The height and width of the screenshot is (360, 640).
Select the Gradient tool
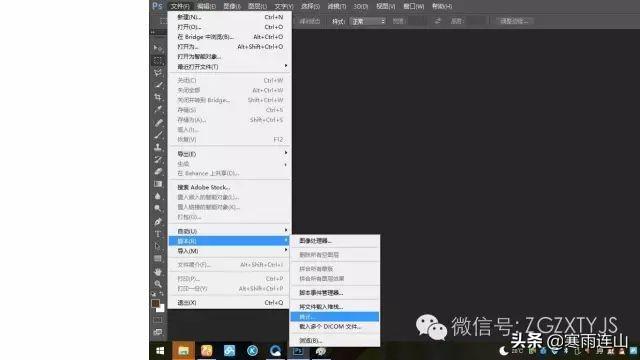(158, 184)
